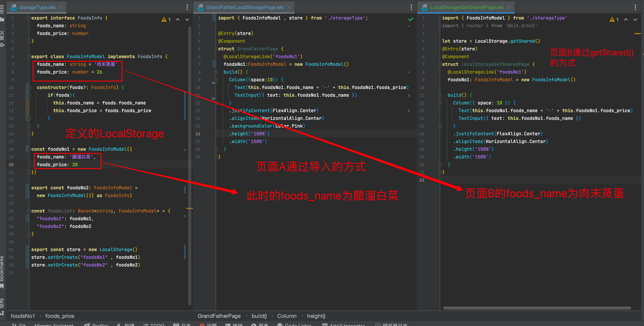Click build() breadcrumb
Viewport: 644px width, 326px height.
pos(259,316)
